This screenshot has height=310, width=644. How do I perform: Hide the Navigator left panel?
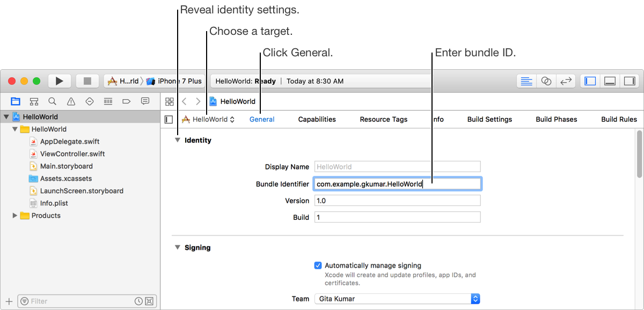pyautogui.click(x=590, y=81)
